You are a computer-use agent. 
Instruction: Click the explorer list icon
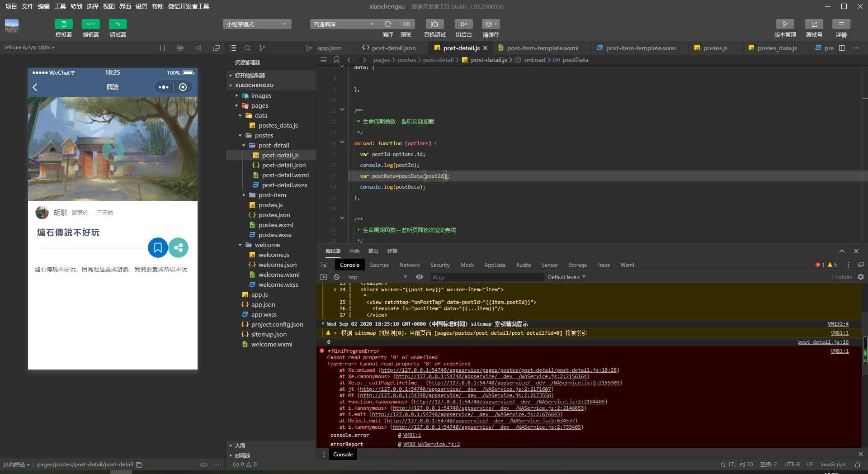233,48
